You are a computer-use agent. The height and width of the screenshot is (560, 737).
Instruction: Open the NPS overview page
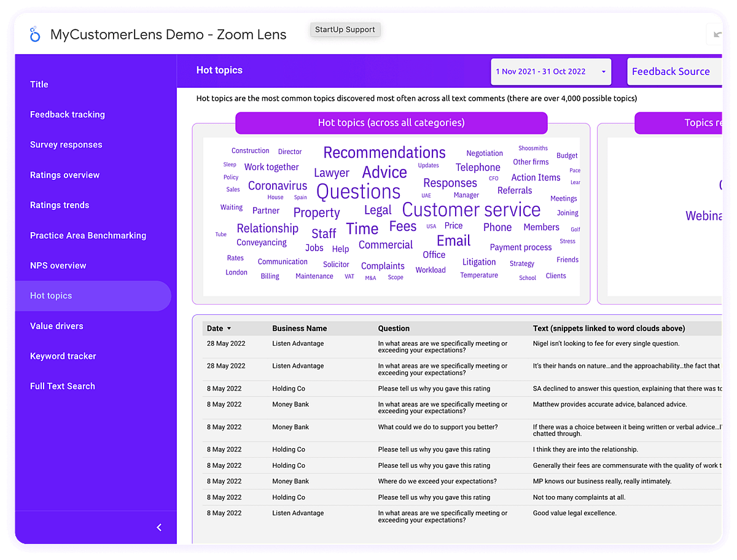(58, 265)
